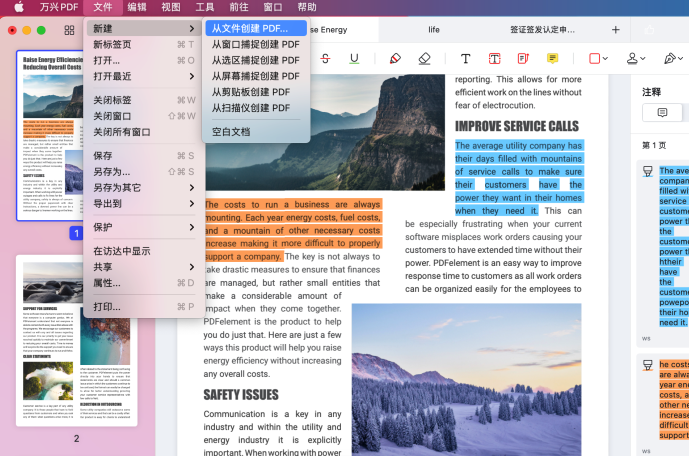
Task: Expand 共享 submenu
Action: point(143,267)
